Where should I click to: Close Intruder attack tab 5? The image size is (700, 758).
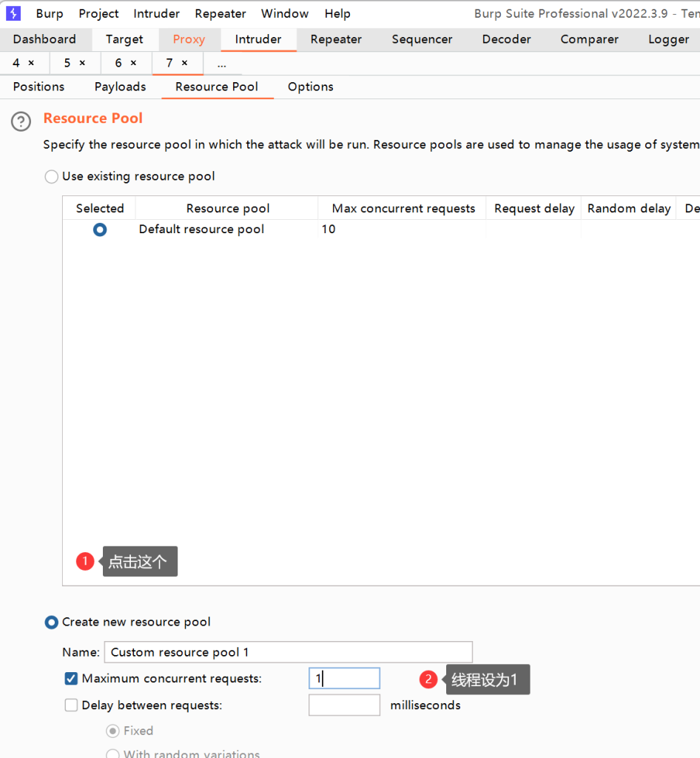83,63
